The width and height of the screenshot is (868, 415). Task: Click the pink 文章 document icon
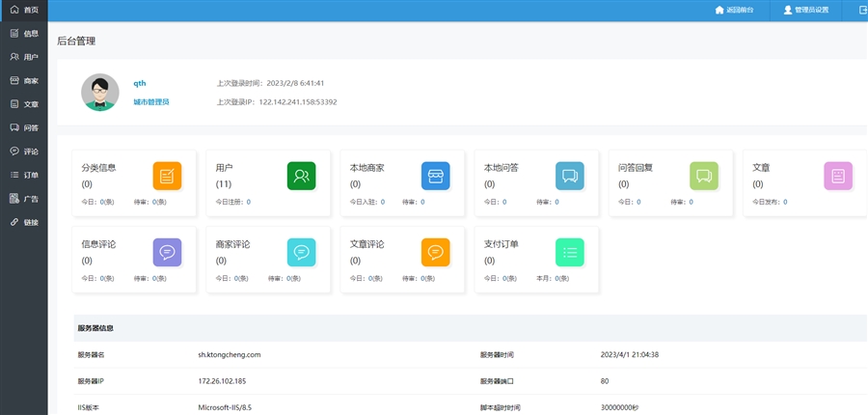point(837,176)
